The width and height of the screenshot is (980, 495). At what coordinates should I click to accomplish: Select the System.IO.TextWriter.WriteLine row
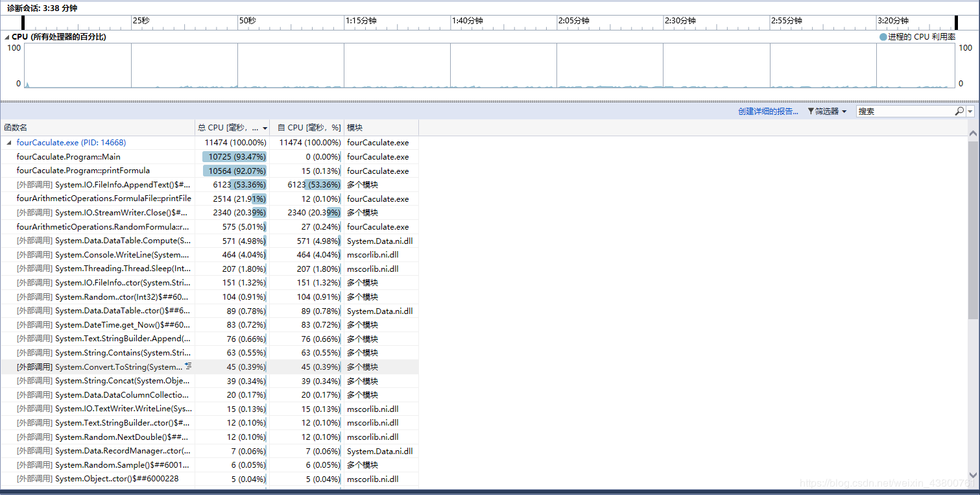coord(209,409)
